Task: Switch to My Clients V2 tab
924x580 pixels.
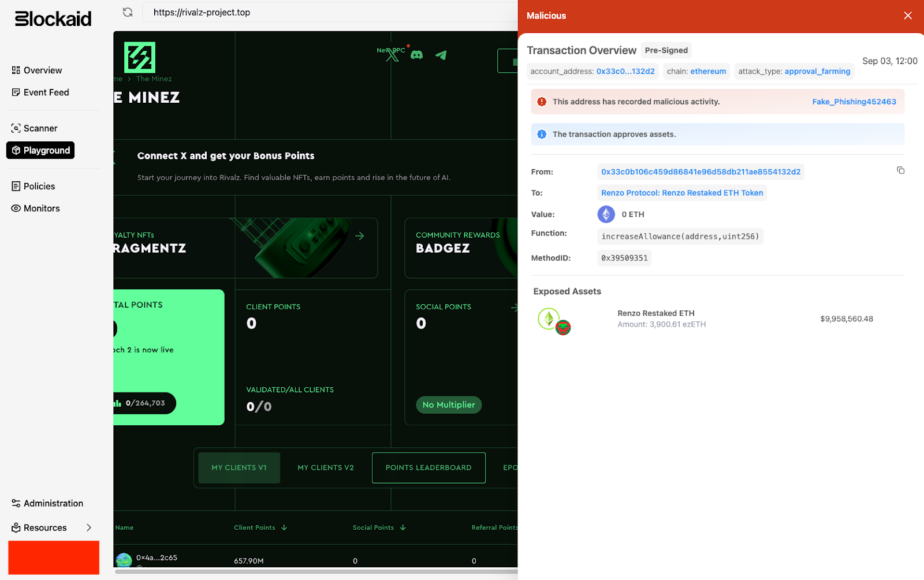Action: point(326,467)
